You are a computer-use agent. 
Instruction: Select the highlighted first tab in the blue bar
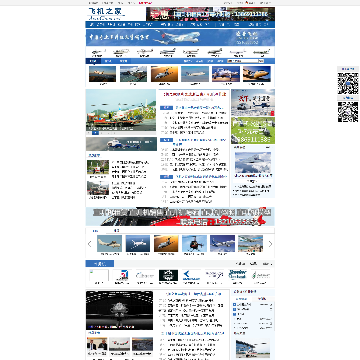click(94, 61)
